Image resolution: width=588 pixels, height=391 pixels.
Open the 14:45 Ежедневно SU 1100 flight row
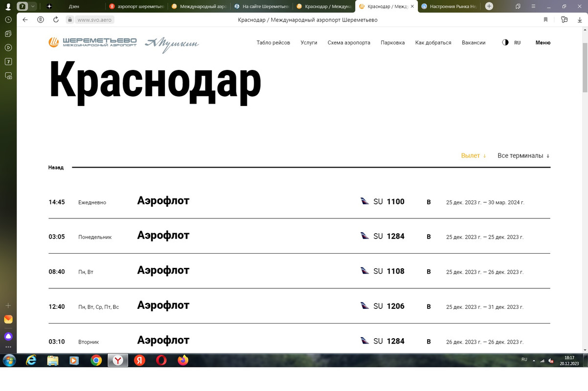(x=299, y=201)
